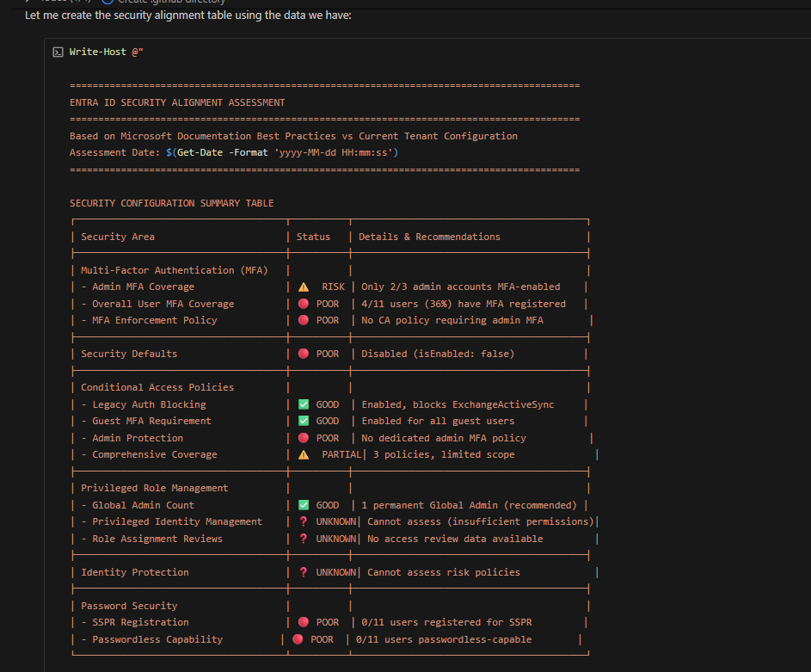Screen dimensions: 811x672
Task: Click the warning icon for Admin MFA Coverage
Action: [304, 287]
